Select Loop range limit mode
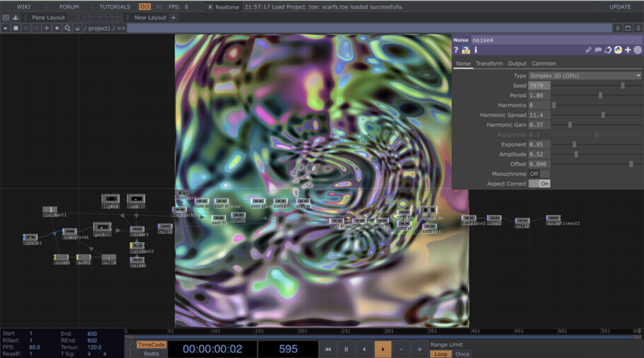 click(x=441, y=354)
